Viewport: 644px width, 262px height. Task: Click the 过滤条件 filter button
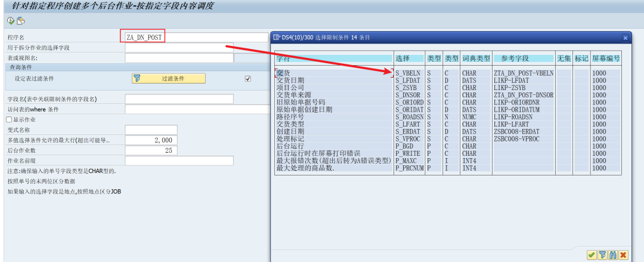coord(168,79)
